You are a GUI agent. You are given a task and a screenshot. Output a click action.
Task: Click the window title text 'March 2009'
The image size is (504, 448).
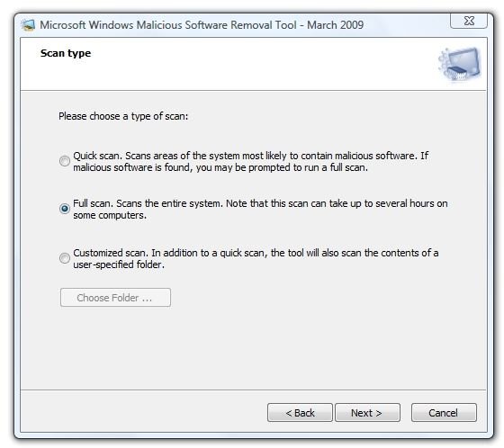pos(335,25)
